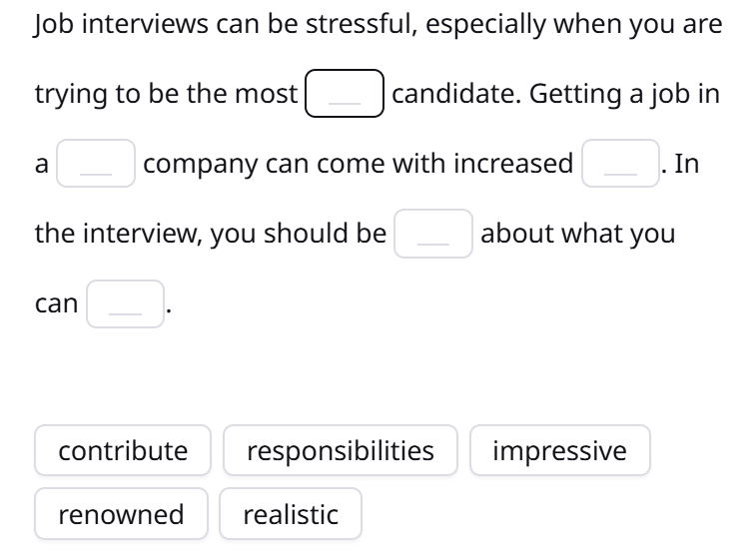Tap the bottom-row tile starting with "ren"
753x560 pixels.
(121, 513)
